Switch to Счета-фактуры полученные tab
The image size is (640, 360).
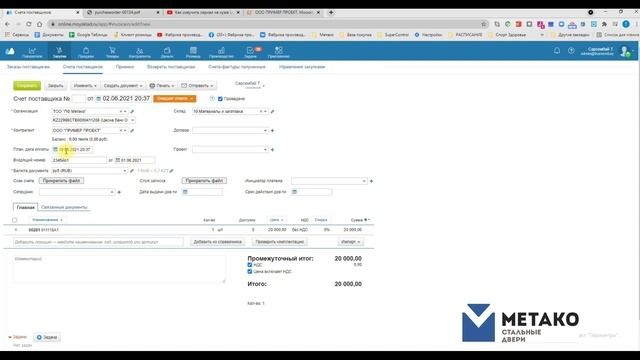[x=237, y=67]
